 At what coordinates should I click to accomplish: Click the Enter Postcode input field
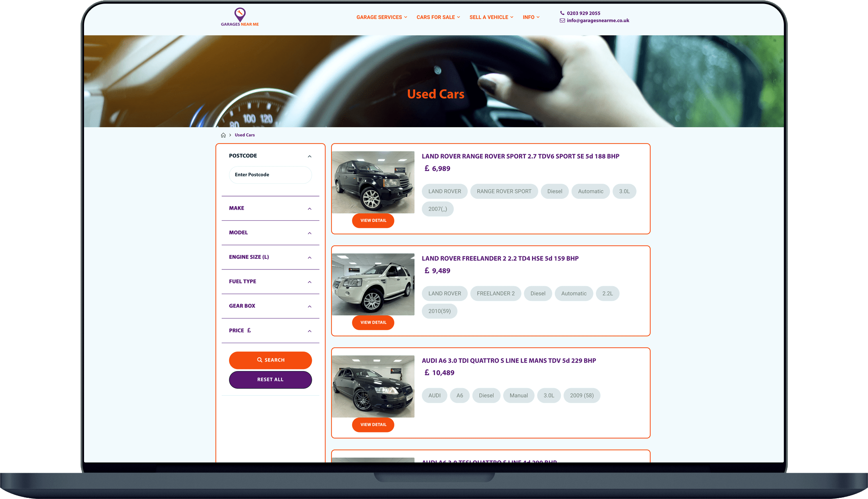point(270,175)
